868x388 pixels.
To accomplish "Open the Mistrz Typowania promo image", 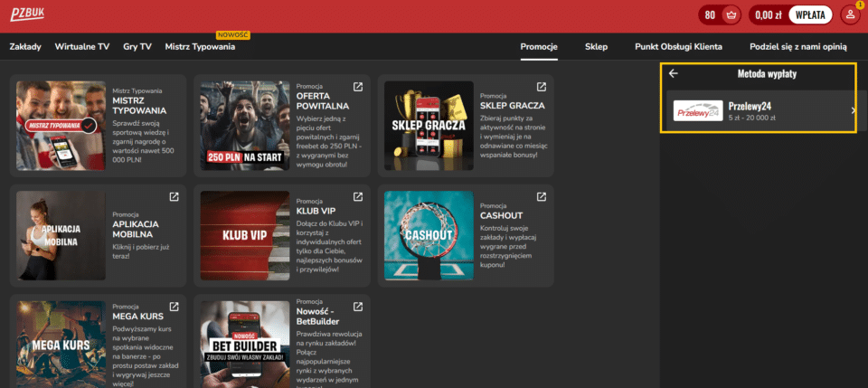I will click(x=61, y=126).
